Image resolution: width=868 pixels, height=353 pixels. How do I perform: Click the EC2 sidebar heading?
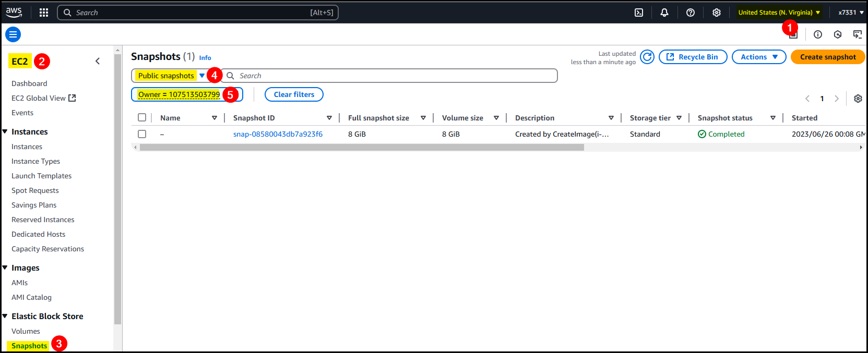(x=20, y=61)
